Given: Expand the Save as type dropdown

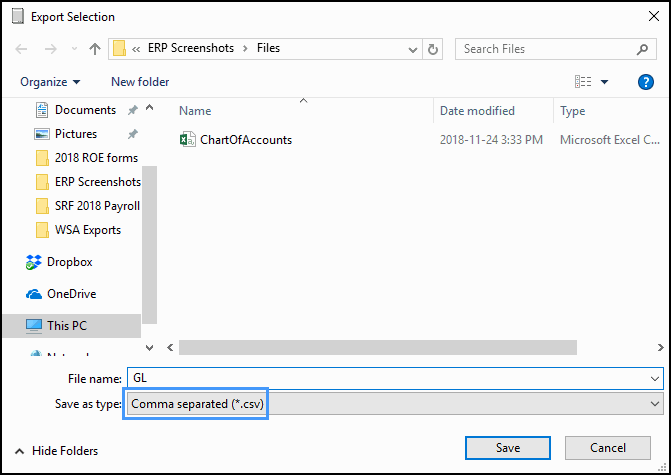Looking at the screenshot, I should pos(655,404).
